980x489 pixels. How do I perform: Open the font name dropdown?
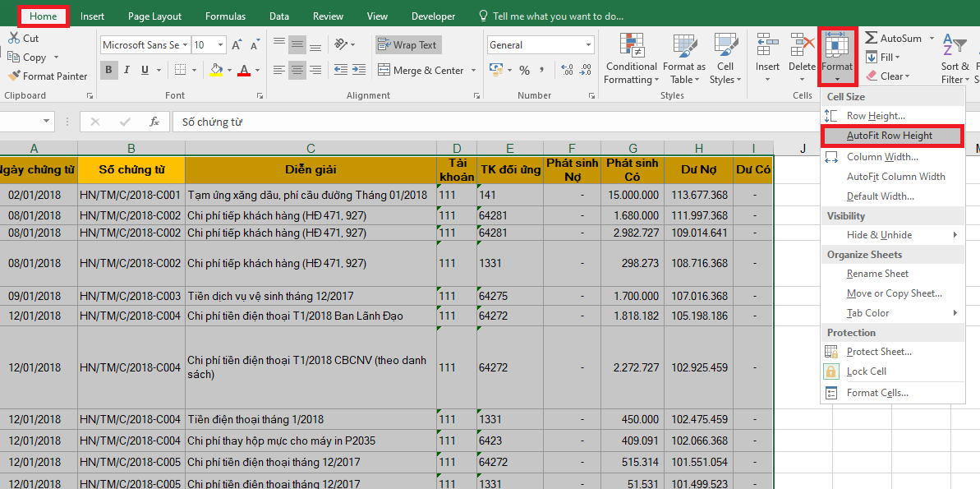click(185, 45)
